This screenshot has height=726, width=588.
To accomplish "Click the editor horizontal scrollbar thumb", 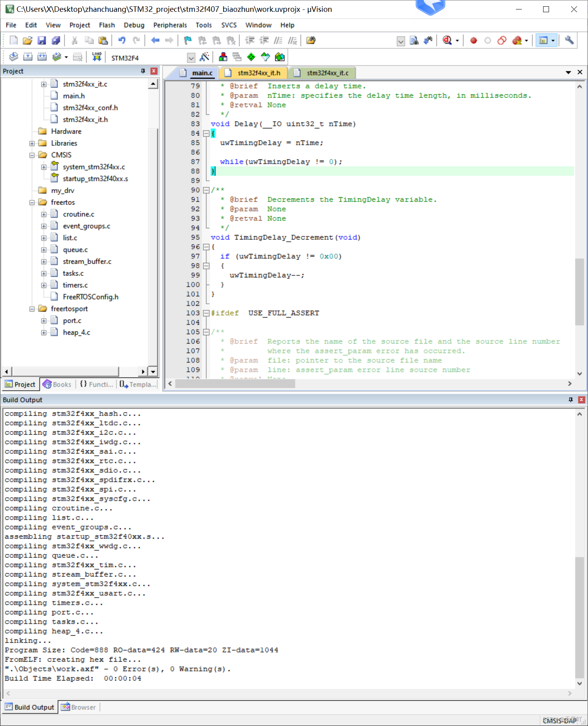I will 235,383.
